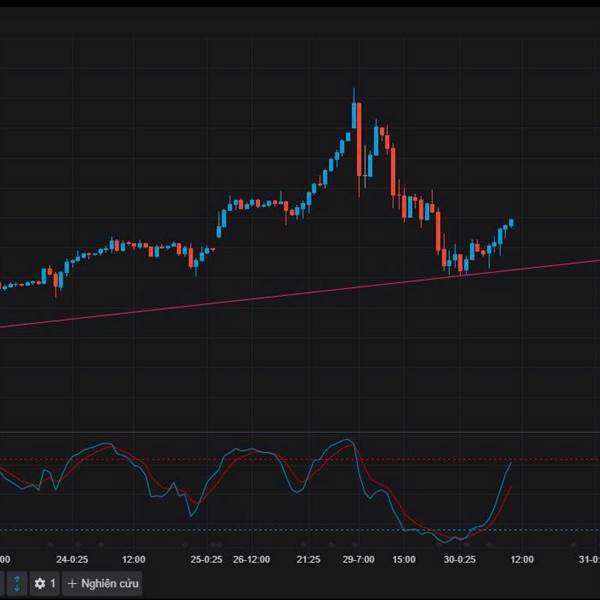Click the 12:00 label right after 30-0:25
The width and height of the screenshot is (600, 600).
pos(522,559)
